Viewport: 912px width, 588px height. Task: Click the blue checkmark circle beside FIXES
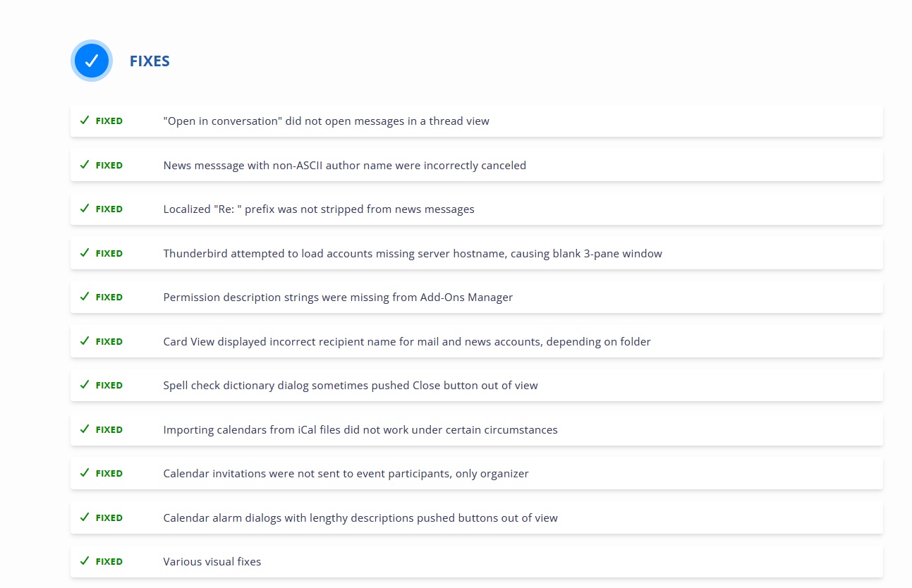[x=92, y=61]
